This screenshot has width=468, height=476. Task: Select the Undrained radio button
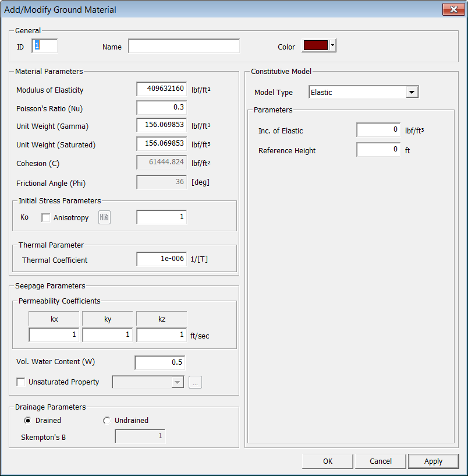click(107, 421)
